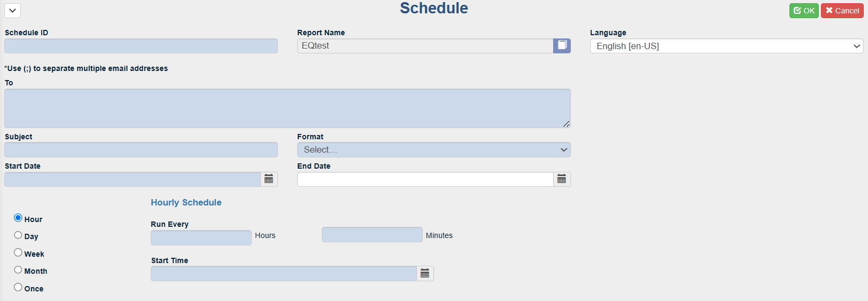Click the red Cancel button

(842, 11)
